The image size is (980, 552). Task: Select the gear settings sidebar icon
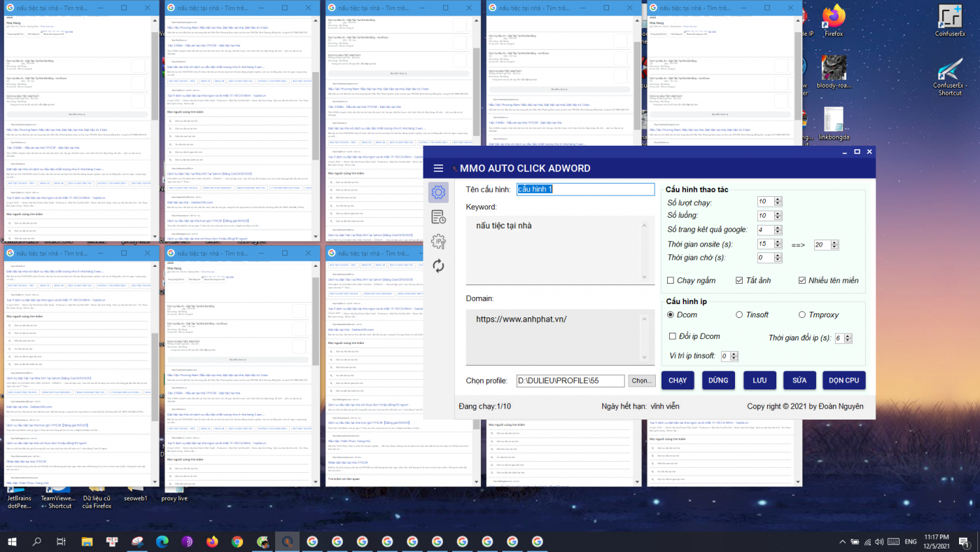[438, 193]
